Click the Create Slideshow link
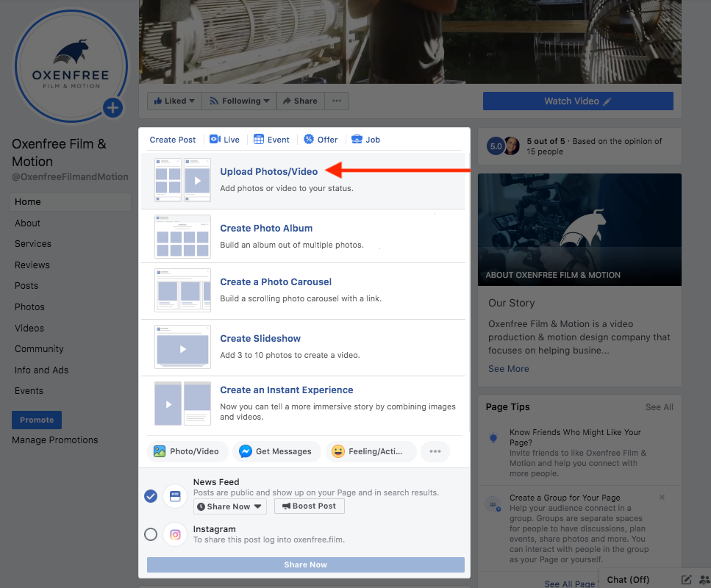 (x=260, y=339)
